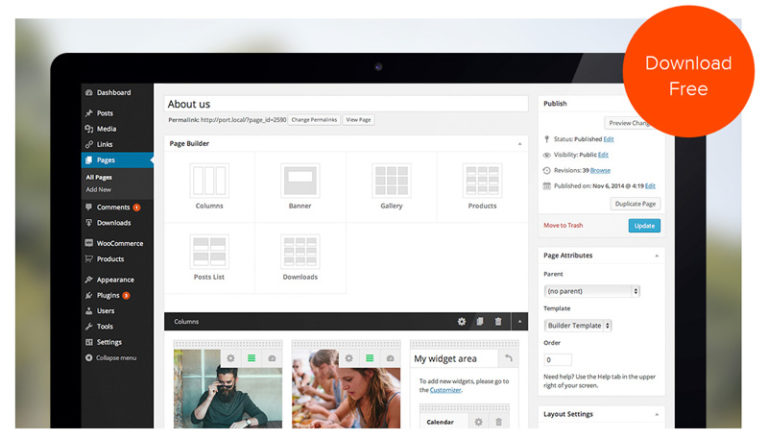Collapse the Columns section bar arrow

point(519,322)
